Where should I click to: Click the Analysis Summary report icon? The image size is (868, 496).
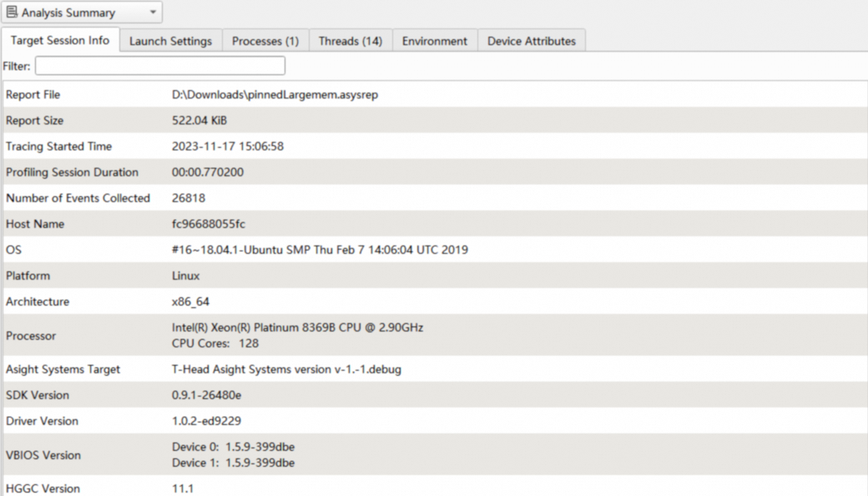pos(12,12)
